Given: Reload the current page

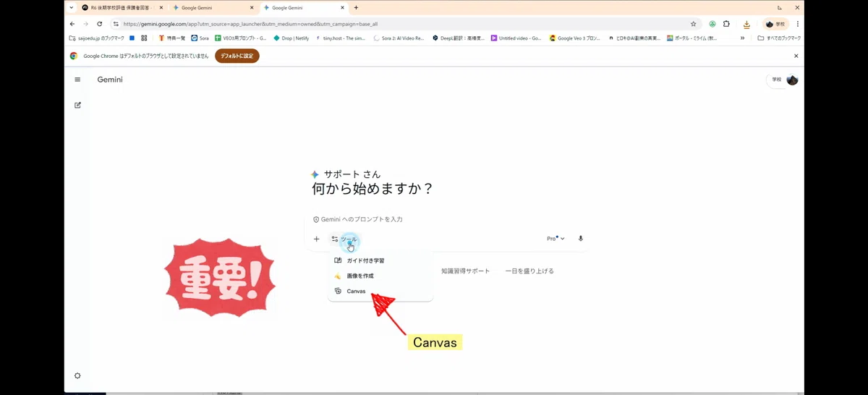Looking at the screenshot, I should [100, 24].
